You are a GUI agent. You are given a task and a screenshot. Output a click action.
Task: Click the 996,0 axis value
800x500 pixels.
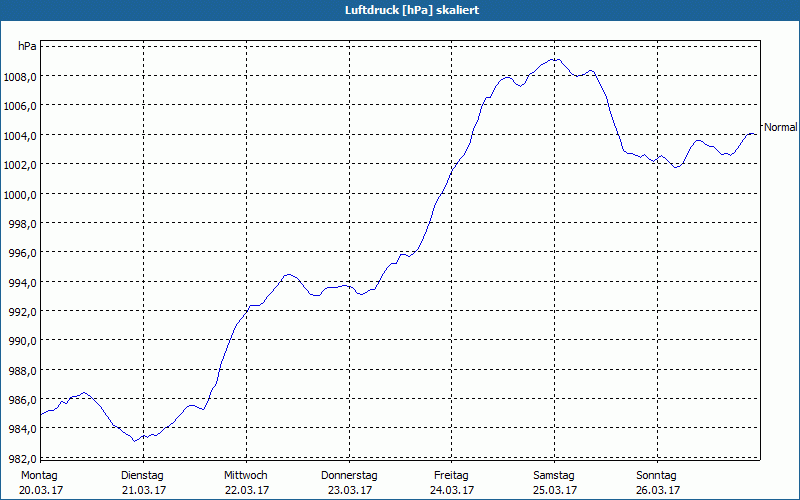(22, 254)
